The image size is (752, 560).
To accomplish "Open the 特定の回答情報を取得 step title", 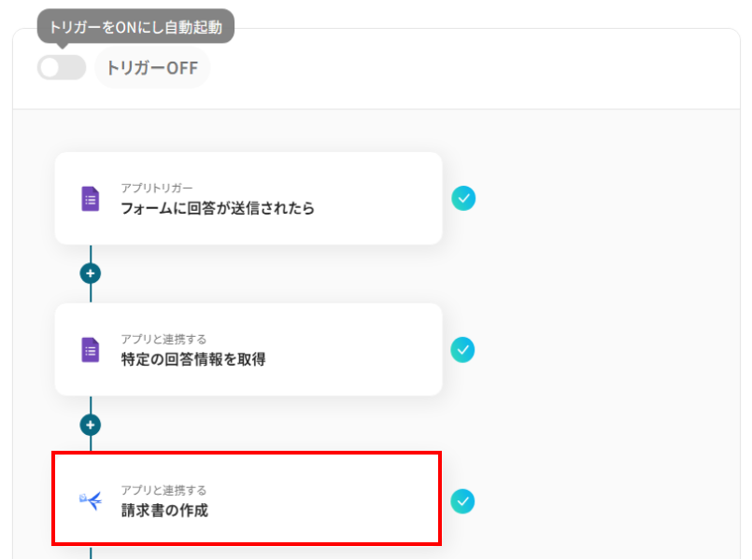I will (x=192, y=359).
